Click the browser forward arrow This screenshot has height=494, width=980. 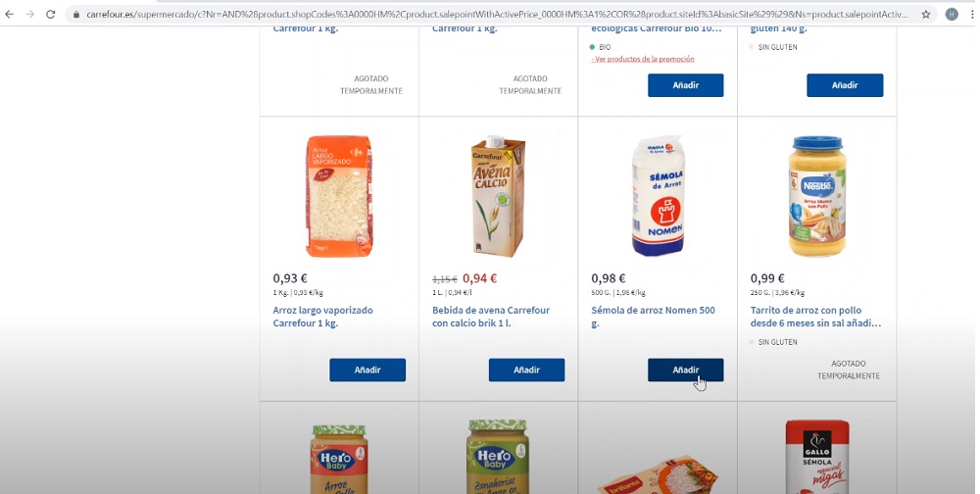(x=29, y=15)
